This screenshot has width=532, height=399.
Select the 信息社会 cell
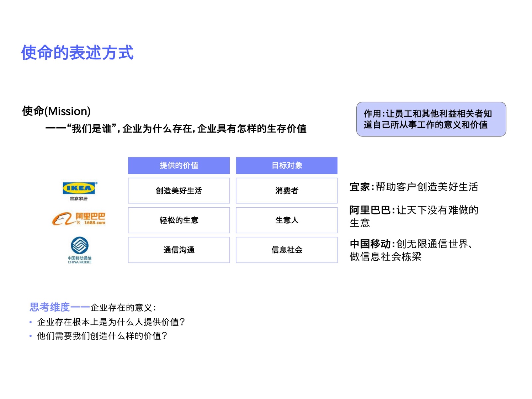coord(287,250)
